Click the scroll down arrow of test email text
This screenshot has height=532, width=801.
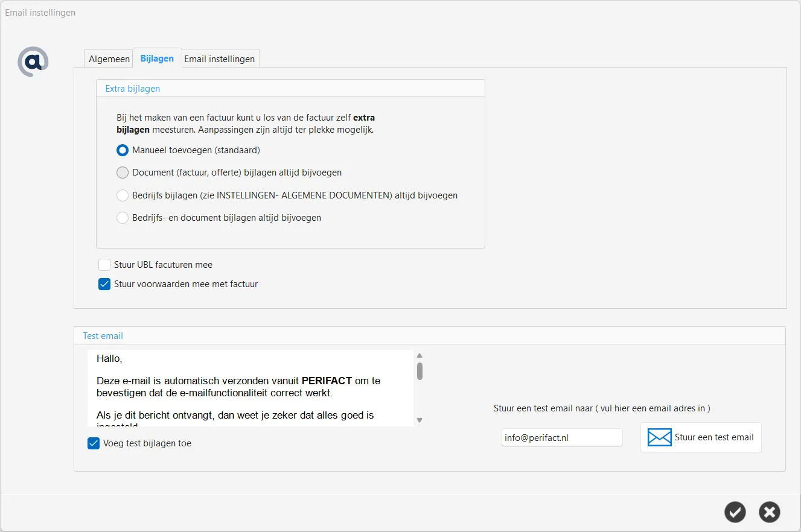point(420,420)
